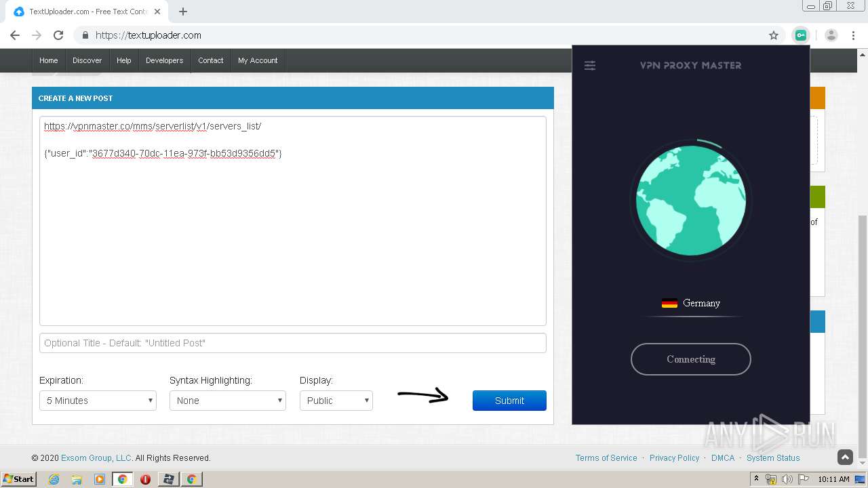The width and height of the screenshot is (868, 488).
Task: Open a new browser tab
Action: point(183,12)
